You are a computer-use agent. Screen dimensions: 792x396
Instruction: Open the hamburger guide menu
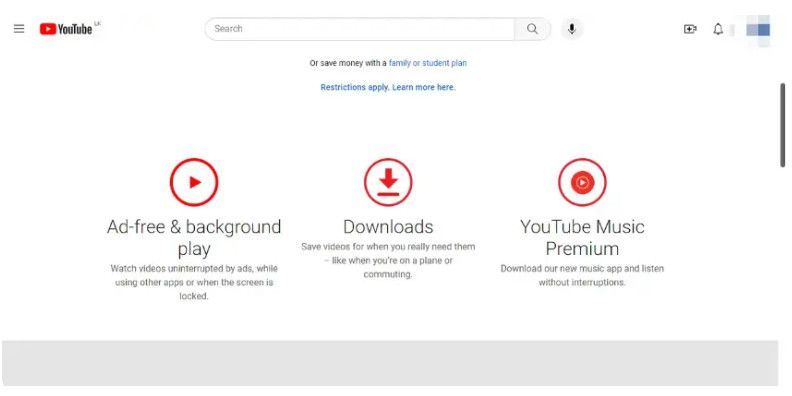tap(19, 29)
